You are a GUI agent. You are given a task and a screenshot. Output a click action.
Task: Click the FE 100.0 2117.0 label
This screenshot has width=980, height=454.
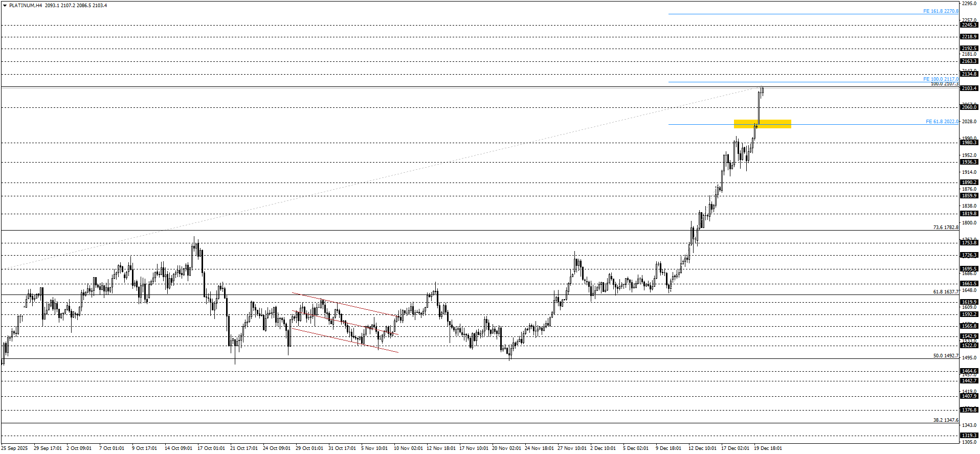click(940, 79)
